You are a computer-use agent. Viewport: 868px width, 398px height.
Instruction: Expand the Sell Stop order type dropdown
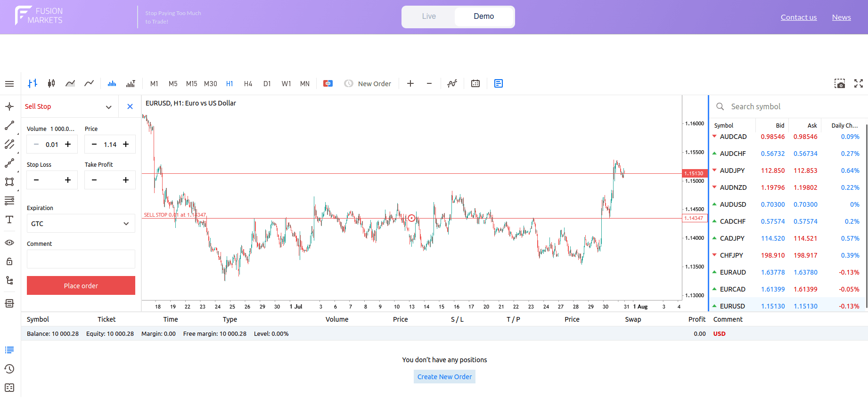point(69,107)
